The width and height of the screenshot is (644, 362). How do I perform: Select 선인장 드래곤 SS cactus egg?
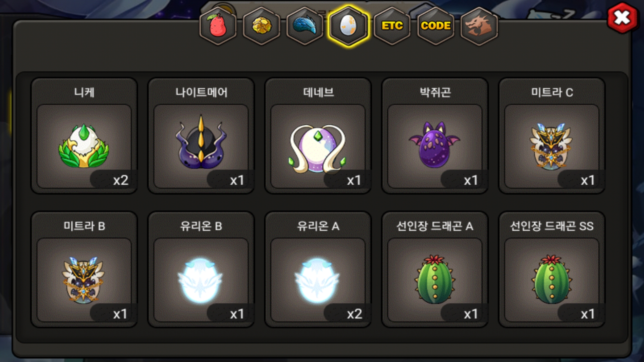point(552,280)
